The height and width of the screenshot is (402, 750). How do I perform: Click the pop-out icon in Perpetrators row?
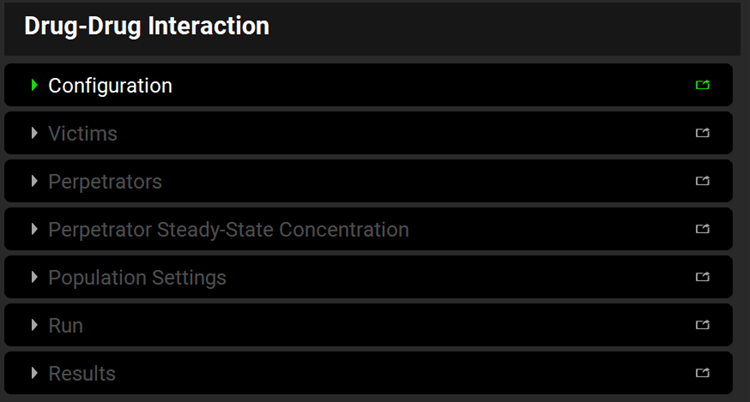[x=702, y=182]
